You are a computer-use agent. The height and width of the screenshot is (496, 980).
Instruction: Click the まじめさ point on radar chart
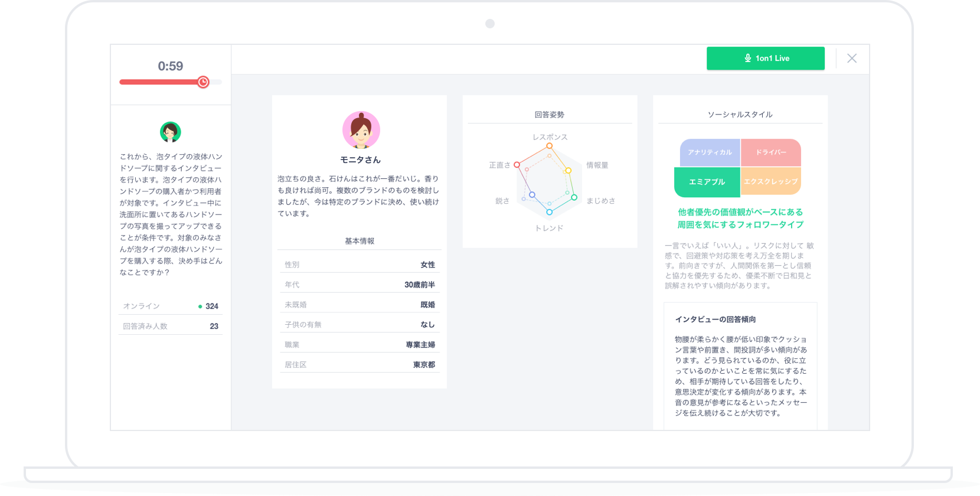click(x=574, y=197)
